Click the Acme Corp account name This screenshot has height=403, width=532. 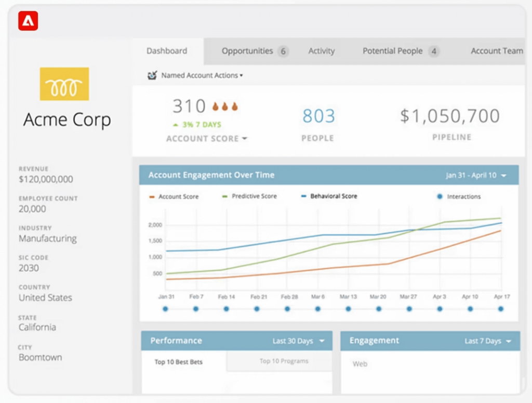[x=67, y=120]
